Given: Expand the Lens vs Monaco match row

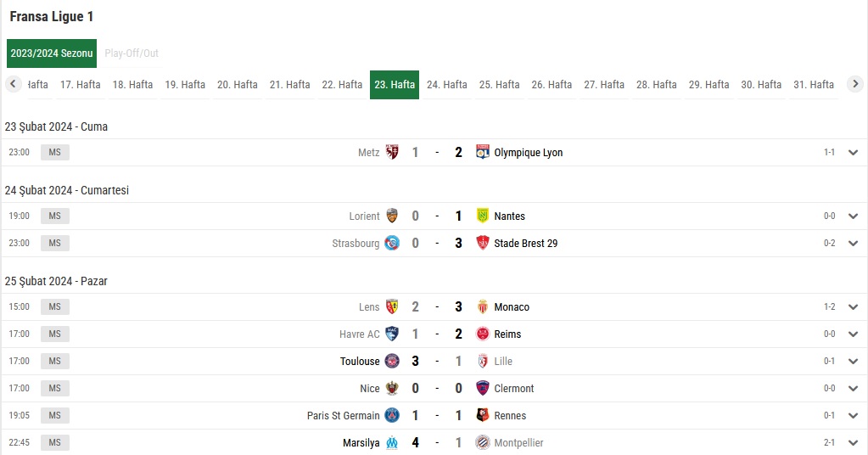Looking at the screenshot, I should (x=853, y=307).
